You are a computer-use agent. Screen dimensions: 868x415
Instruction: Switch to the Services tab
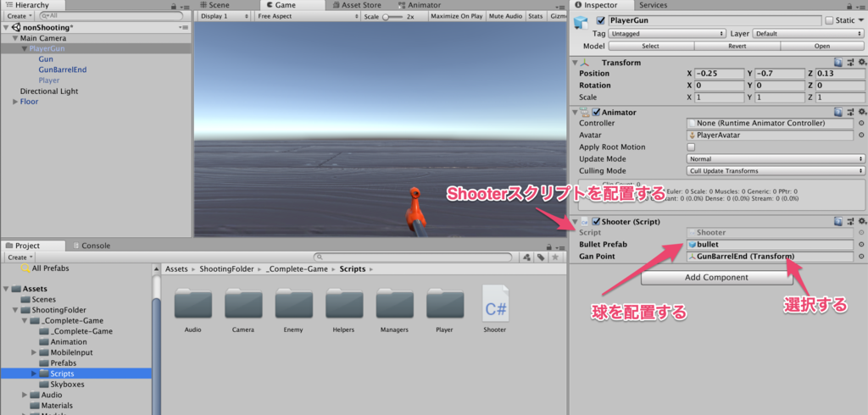(x=654, y=5)
